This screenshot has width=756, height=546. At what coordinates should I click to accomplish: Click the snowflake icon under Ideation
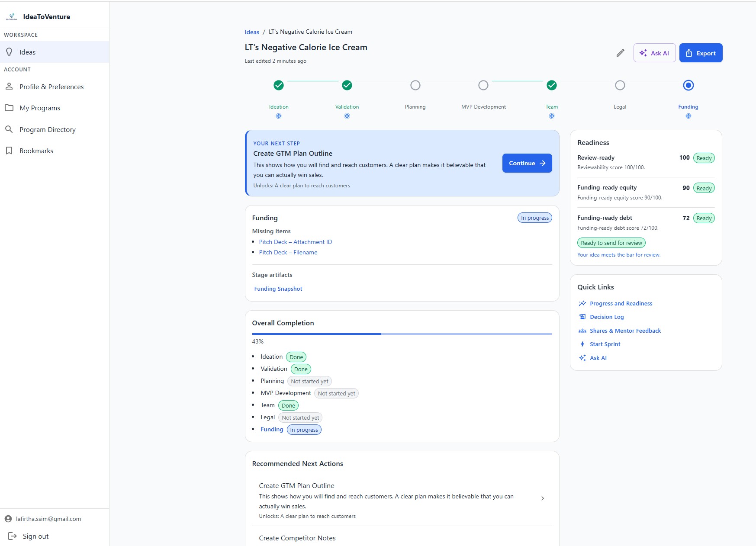click(x=279, y=116)
